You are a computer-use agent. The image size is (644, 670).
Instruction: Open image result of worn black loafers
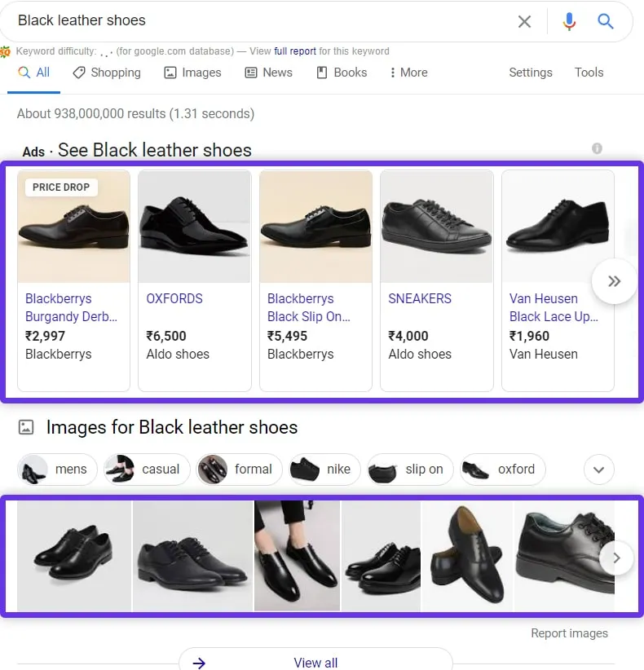[x=297, y=556]
